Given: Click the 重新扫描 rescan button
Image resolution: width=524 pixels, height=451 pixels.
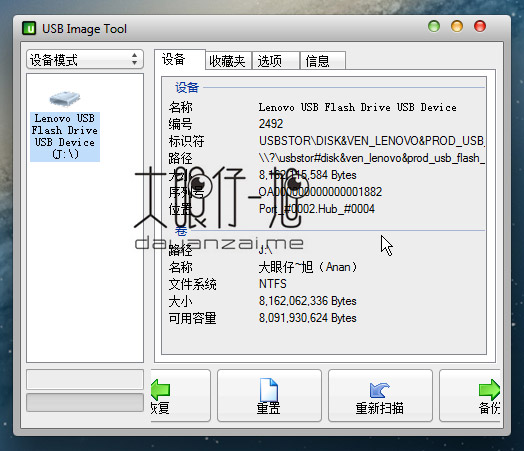Looking at the screenshot, I should coord(380,396).
